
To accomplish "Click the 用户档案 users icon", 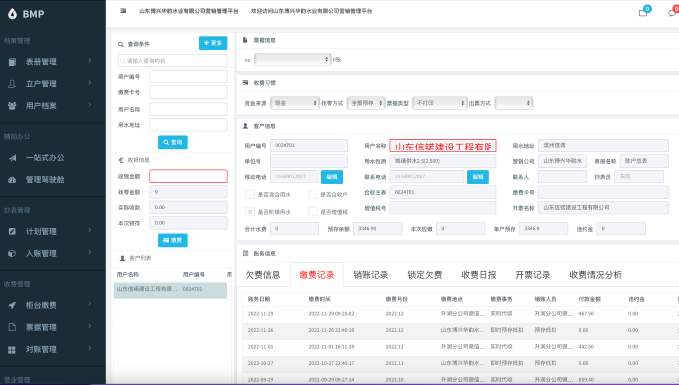I will click(x=12, y=106).
